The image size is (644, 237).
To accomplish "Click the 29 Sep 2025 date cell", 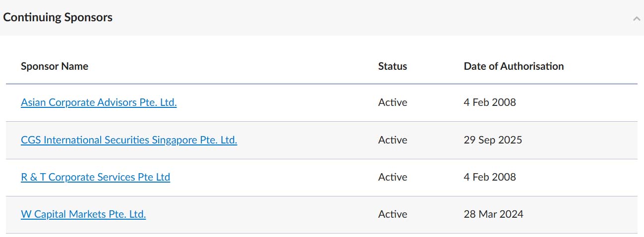I will 493,140.
